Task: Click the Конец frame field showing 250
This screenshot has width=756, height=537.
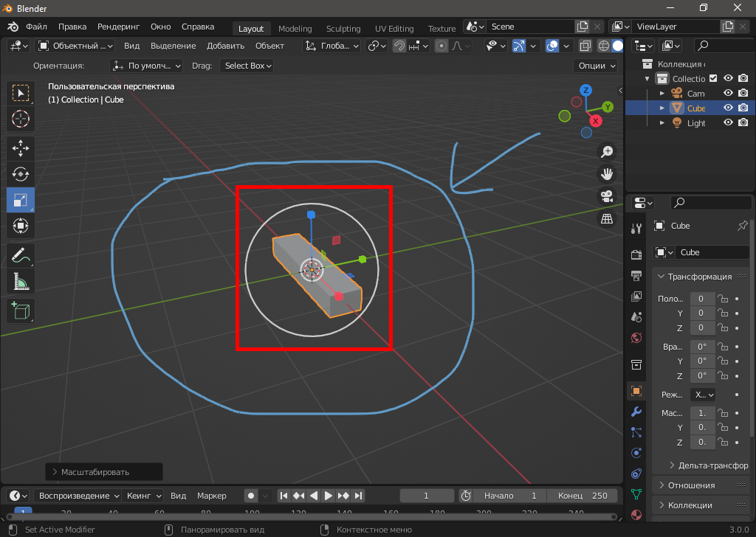Action: 583,496
